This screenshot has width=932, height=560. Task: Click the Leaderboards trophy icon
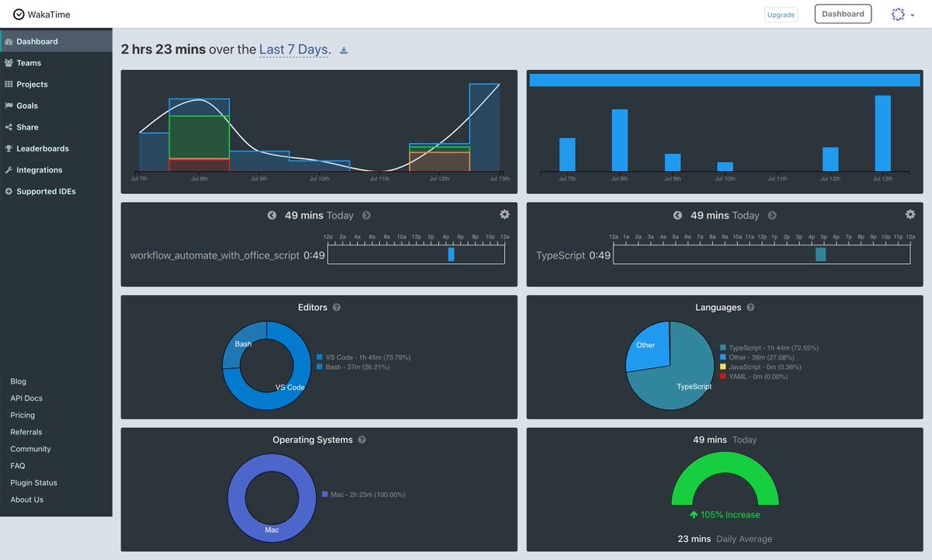coord(9,148)
